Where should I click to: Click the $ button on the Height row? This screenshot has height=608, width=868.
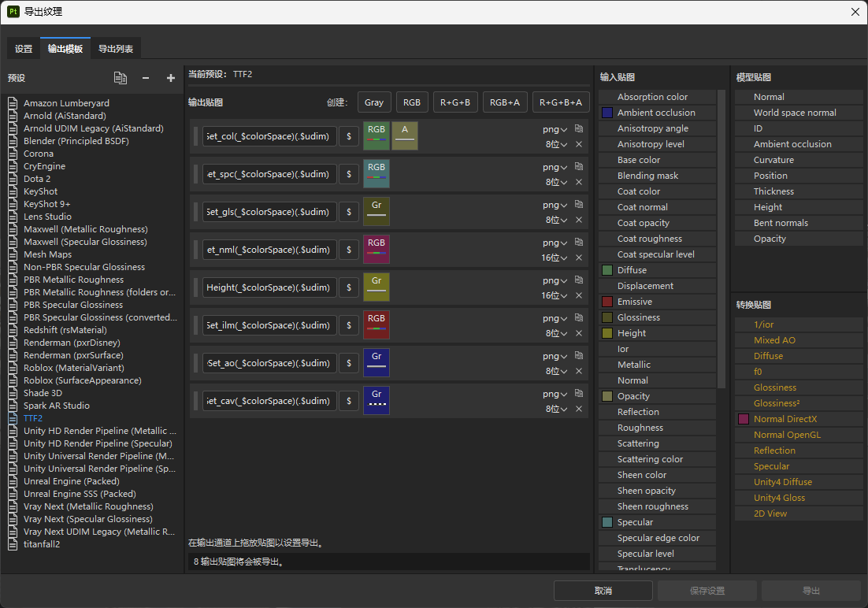(x=349, y=287)
